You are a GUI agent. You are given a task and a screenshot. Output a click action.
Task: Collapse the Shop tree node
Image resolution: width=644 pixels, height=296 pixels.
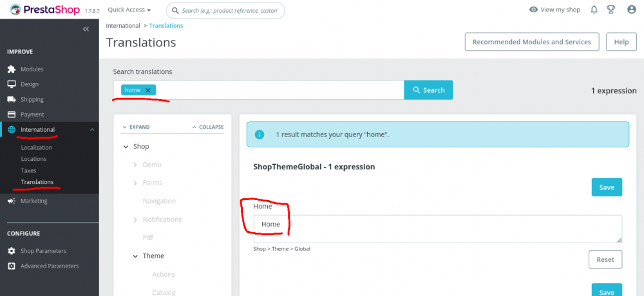point(126,147)
